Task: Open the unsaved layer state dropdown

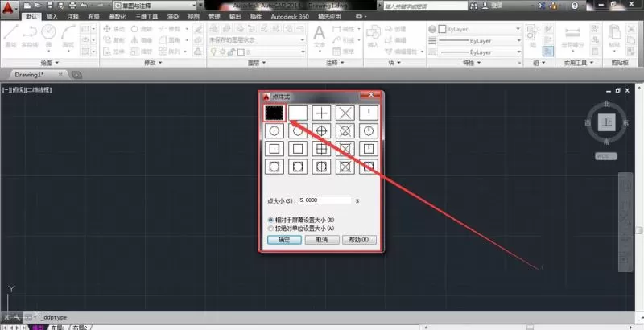Action: pyautogui.click(x=257, y=40)
